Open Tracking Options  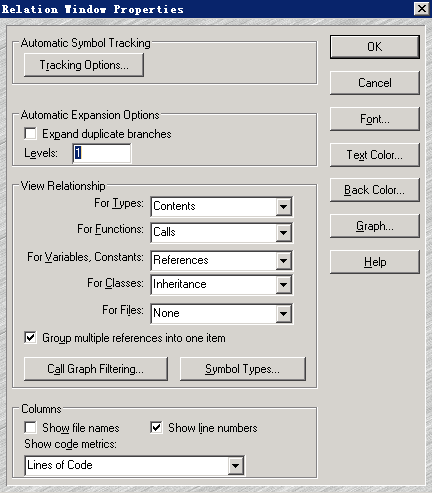84,65
